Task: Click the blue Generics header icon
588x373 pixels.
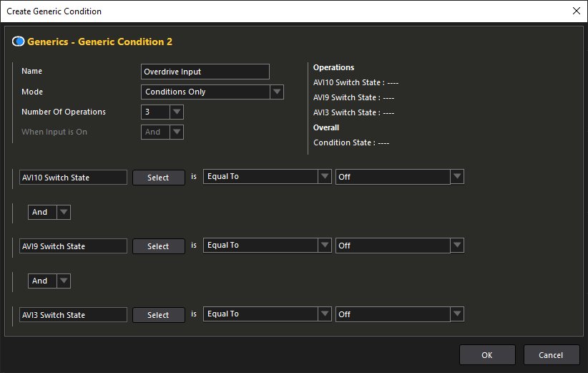Action: pos(18,42)
